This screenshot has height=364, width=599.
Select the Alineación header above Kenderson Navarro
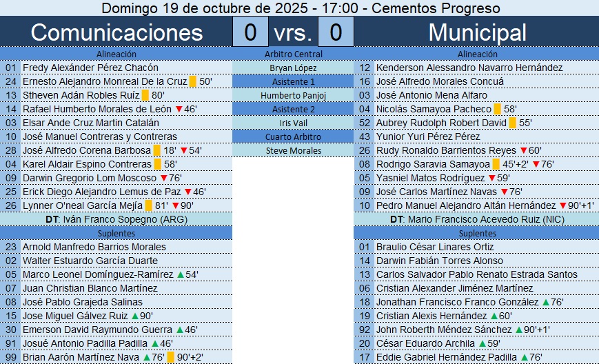tap(476, 54)
